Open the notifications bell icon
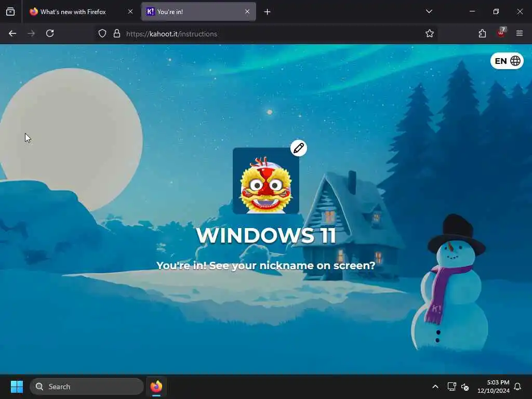Image resolution: width=532 pixels, height=399 pixels. point(518,387)
